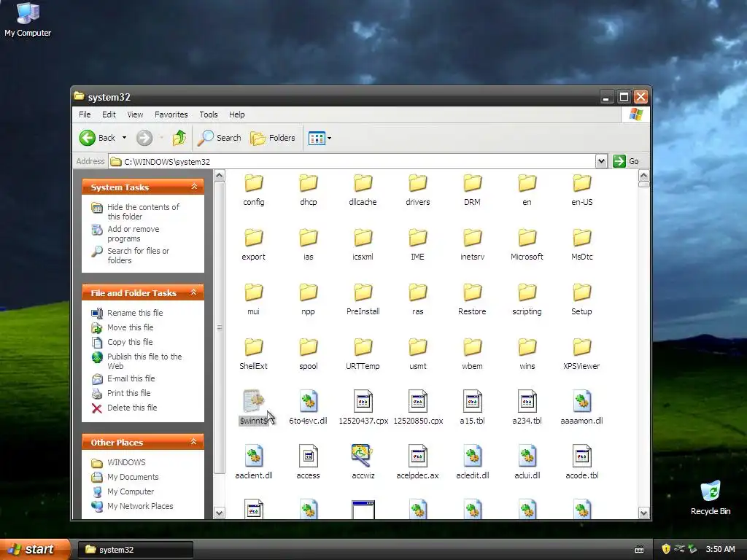Collapse the File and Folder Tasks panel

[194, 292]
